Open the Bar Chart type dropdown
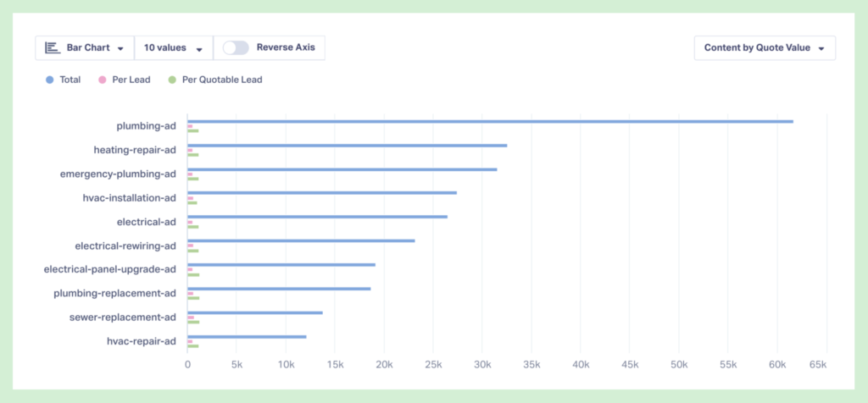Viewport: 868px width, 403px height. [85, 48]
